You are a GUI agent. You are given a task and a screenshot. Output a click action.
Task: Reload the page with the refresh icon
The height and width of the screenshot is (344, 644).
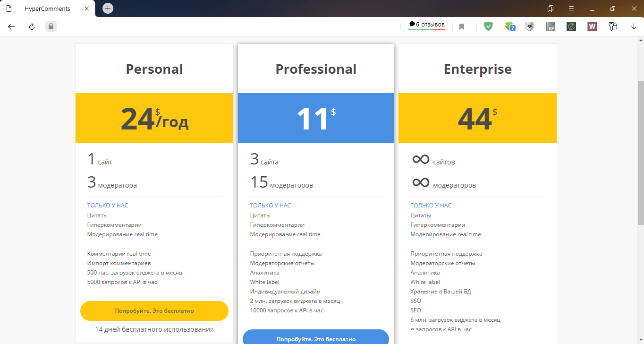pyautogui.click(x=32, y=27)
